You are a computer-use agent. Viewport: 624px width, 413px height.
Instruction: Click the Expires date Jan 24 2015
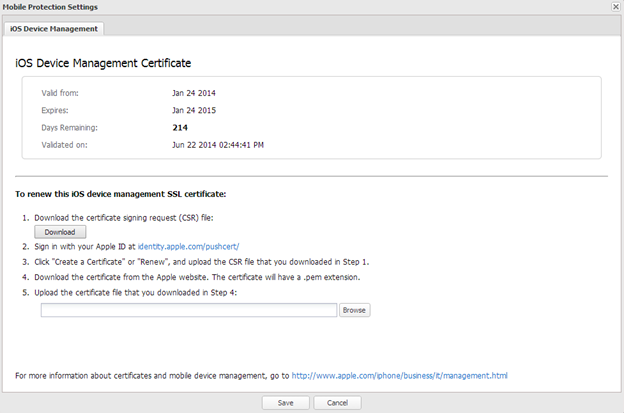(x=193, y=110)
